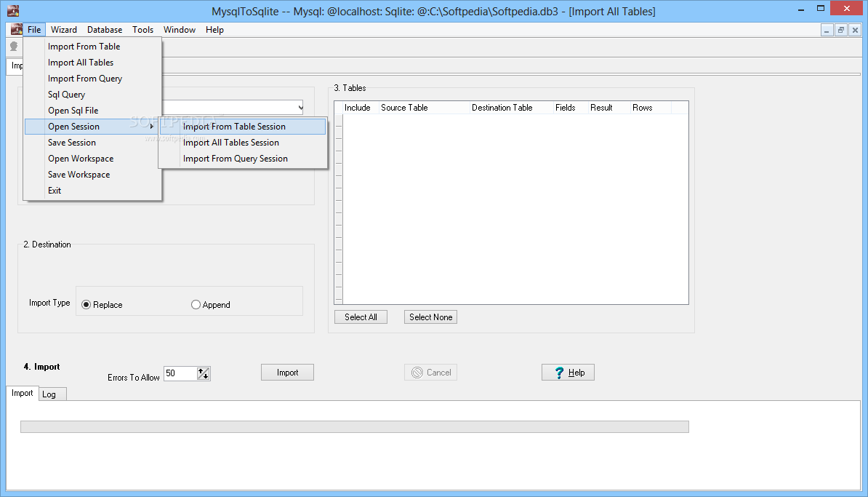Open the source combo box dropdown arrow
868x497 pixels.
tap(300, 107)
